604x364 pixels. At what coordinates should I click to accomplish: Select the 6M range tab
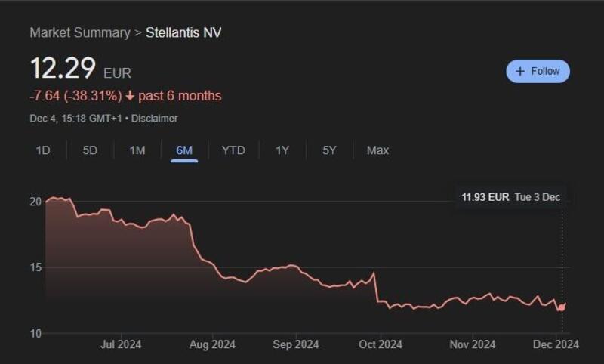[184, 150]
